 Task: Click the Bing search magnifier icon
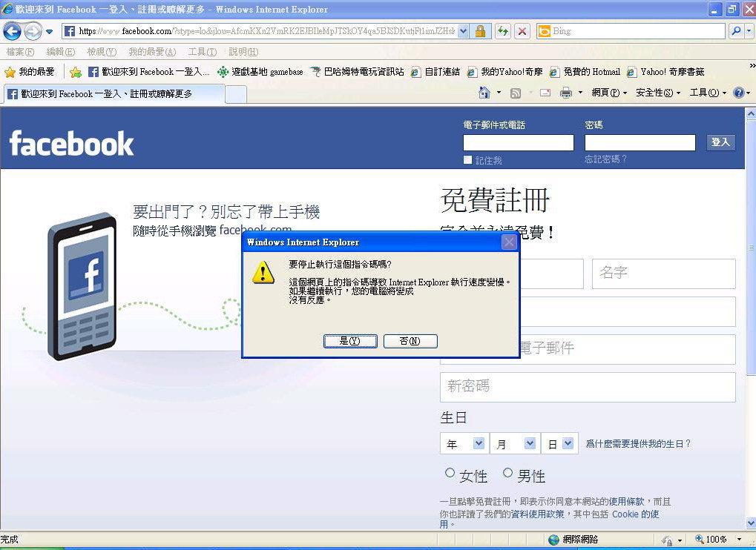[736, 31]
